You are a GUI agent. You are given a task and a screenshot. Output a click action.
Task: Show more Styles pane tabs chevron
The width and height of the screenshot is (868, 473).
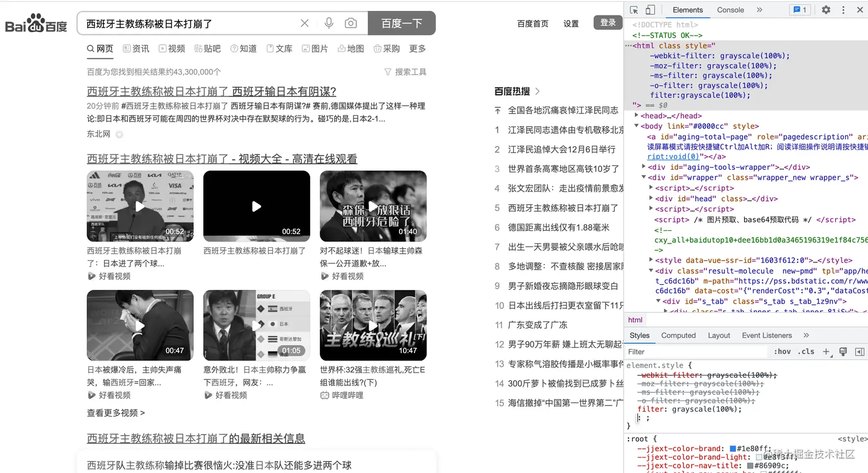[x=806, y=335]
